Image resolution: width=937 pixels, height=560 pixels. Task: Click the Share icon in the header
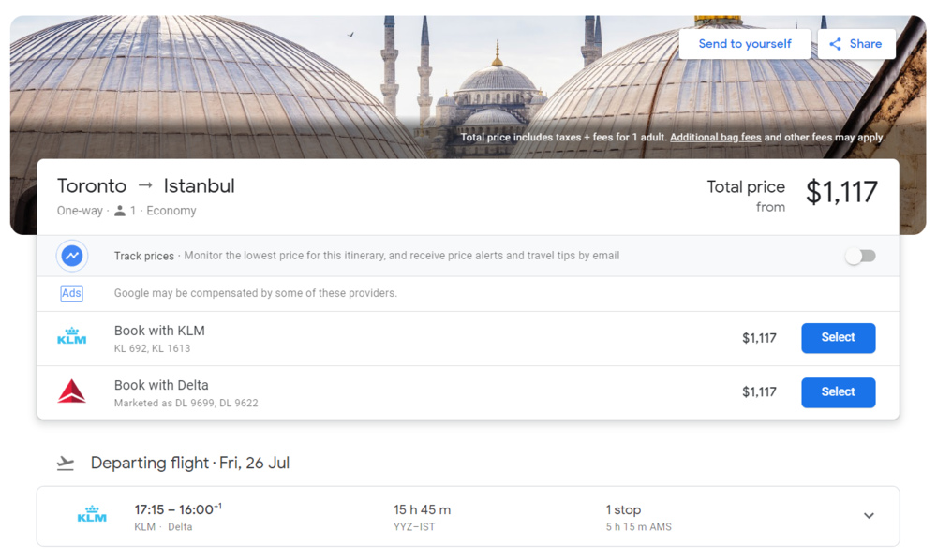tap(835, 44)
